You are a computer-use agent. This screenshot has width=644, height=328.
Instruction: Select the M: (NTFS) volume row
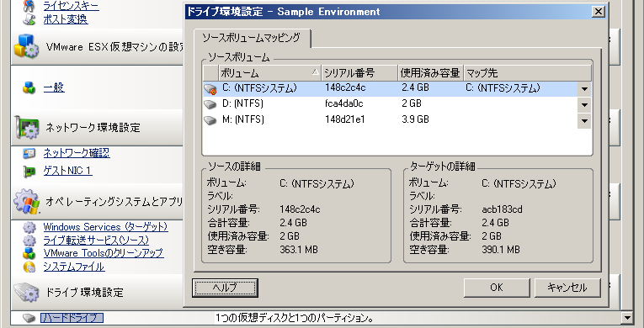coord(397,120)
